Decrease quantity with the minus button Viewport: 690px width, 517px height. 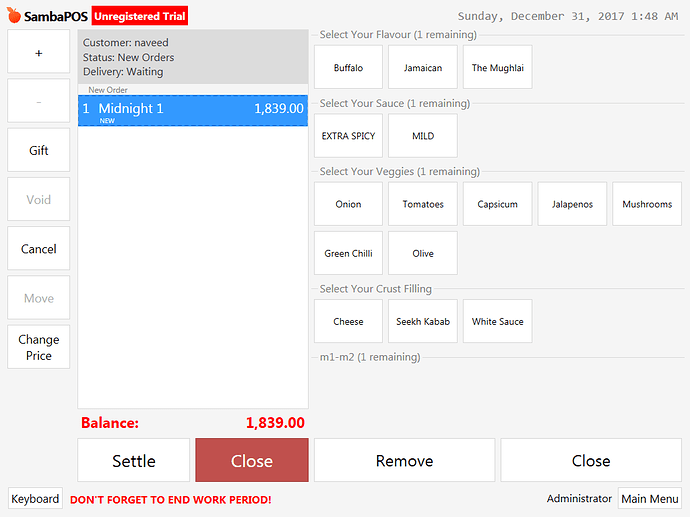coord(39,101)
